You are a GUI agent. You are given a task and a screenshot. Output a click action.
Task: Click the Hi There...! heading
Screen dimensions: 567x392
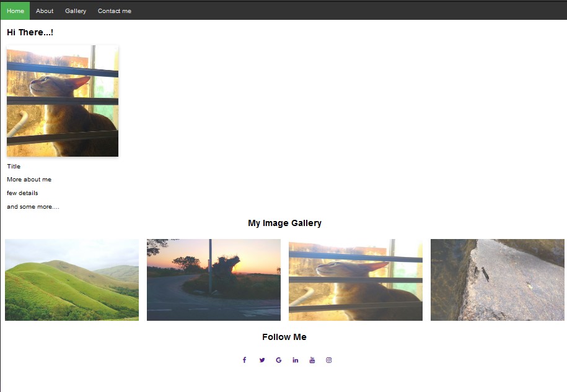[30, 32]
